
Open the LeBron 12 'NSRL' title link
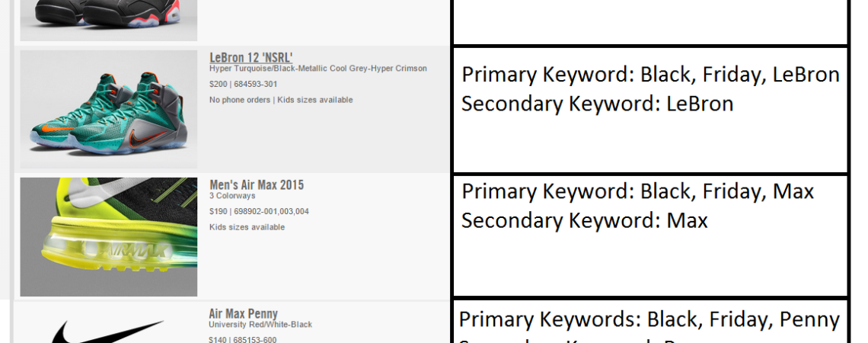pos(251,58)
